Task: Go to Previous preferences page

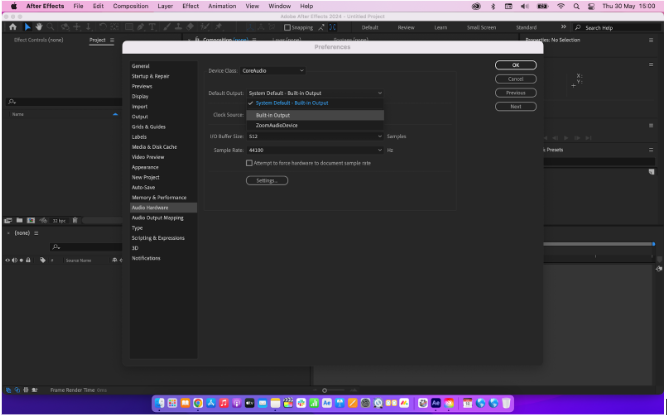Action: (516, 93)
